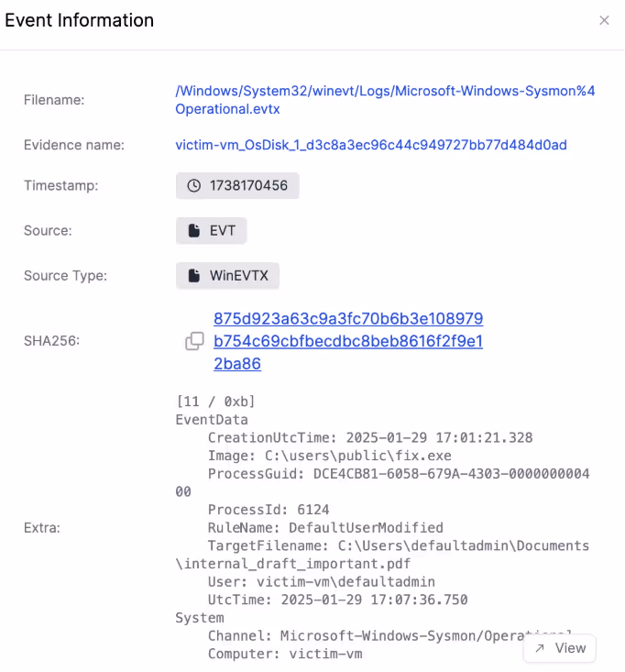Click the User victim-vm\defaultadmin line
625x672 pixels.
(x=322, y=581)
